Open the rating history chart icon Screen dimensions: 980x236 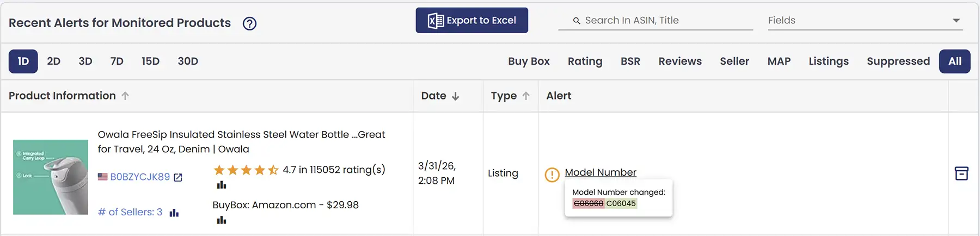[221, 185]
